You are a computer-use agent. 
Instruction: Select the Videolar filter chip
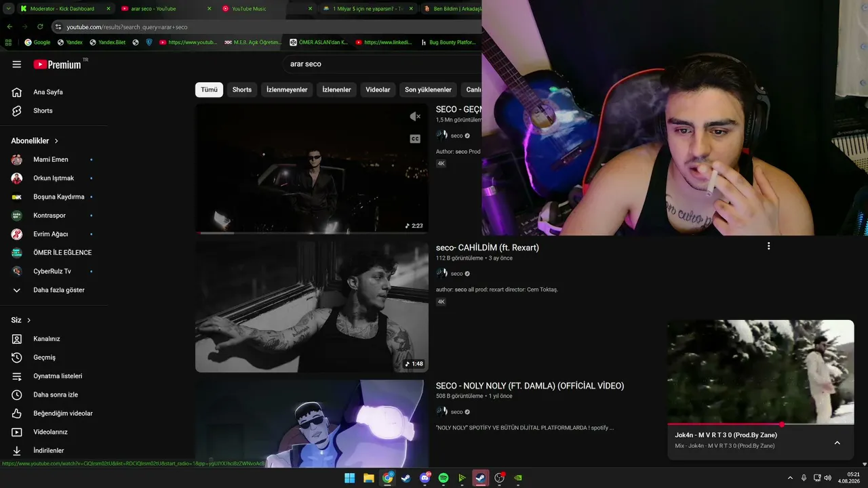[378, 89]
